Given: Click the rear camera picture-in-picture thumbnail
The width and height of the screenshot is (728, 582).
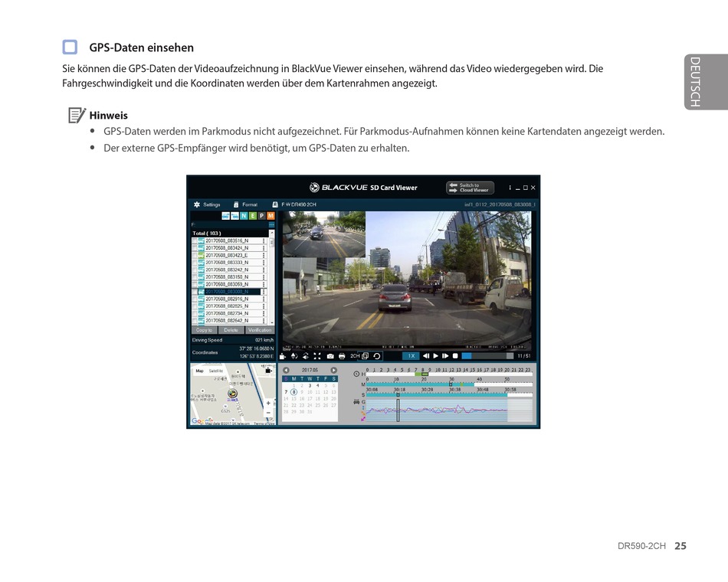Looking at the screenshot, I should [324, 234].
